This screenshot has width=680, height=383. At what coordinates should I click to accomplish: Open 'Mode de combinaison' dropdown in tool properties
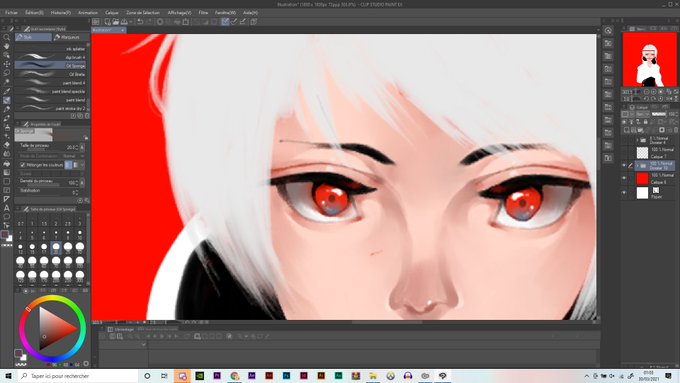tap(69, 156)
